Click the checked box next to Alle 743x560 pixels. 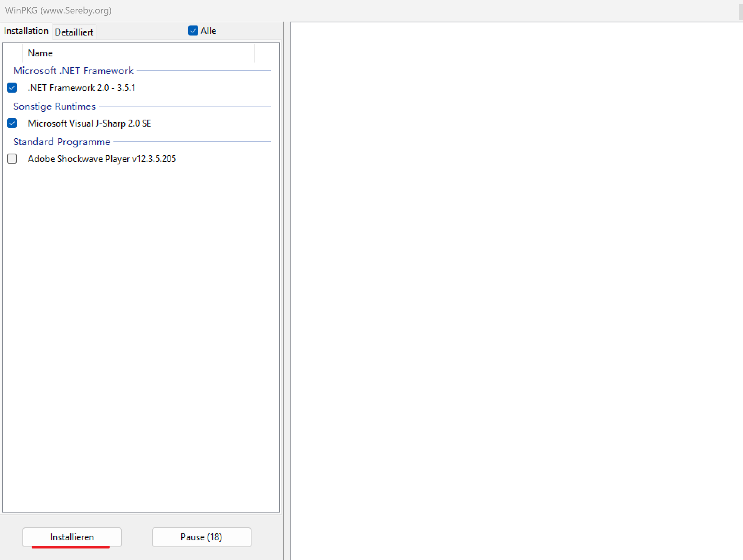pyautogui.click(x=193, y=30)
